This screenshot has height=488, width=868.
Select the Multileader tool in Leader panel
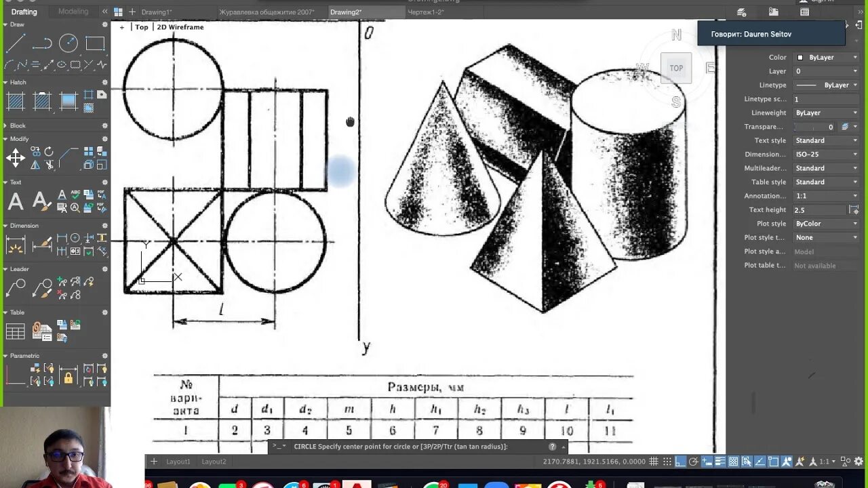coord(15,288)
